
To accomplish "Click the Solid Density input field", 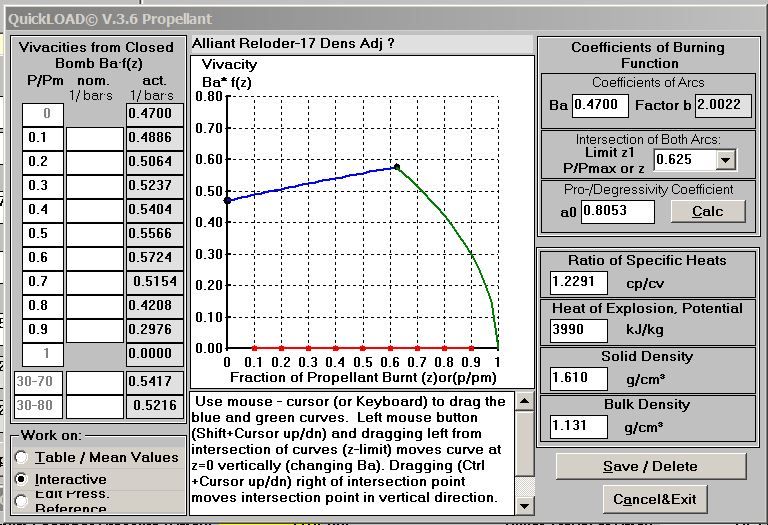I will (x=578, y=379).
